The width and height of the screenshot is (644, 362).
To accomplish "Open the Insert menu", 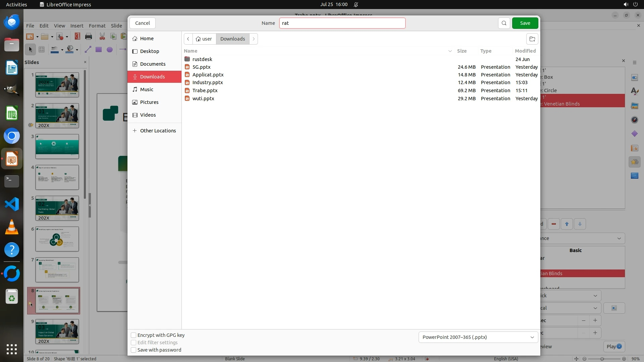I will click(76, 26).
